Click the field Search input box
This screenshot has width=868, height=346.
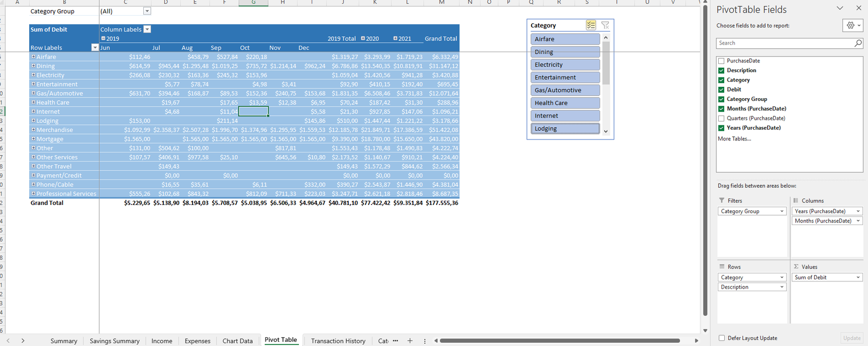[x=784, y=43]
